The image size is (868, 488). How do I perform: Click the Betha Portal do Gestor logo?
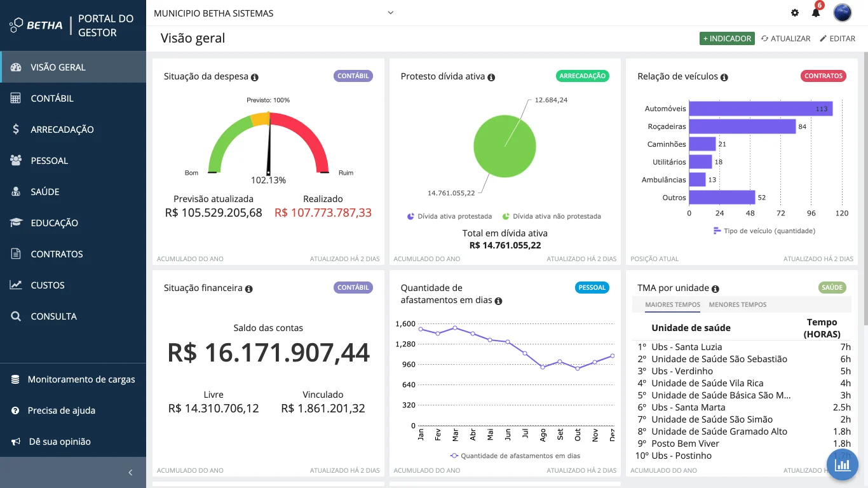[72, 25]
